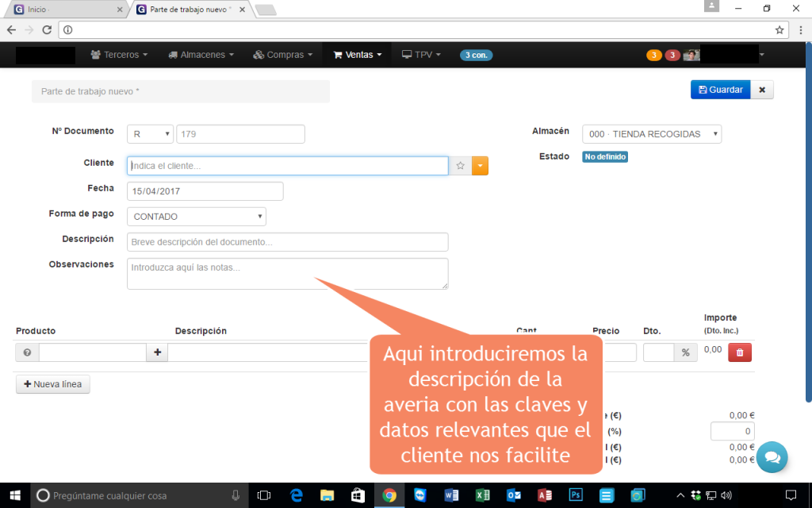The height and width of the screenshot is (508, 812).
Task: Add a row with Nueva línea button
Action: click(x=53, y=384)
